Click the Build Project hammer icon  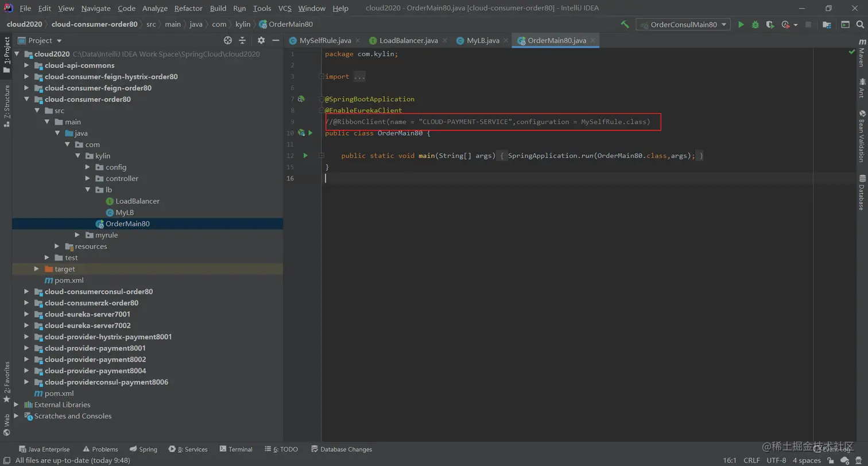[x=625, y=25]
